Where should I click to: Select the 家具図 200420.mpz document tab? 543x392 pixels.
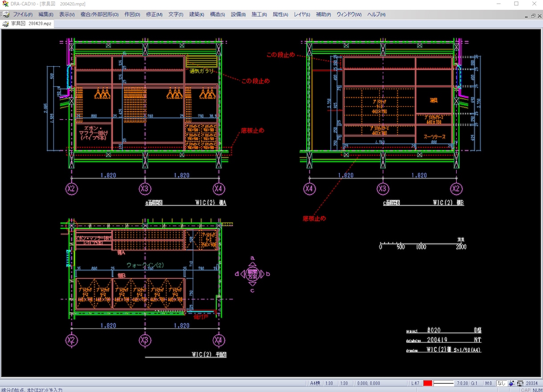[x=27, y=24]
